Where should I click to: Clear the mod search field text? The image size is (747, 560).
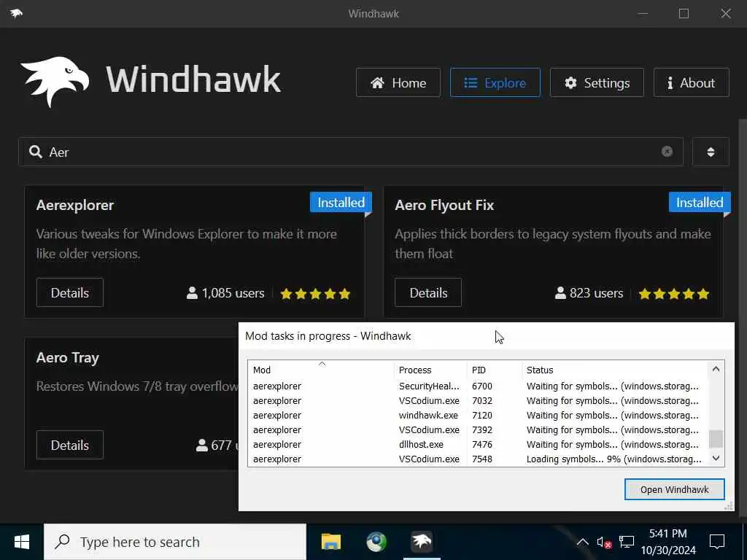(x=667, y=152)
